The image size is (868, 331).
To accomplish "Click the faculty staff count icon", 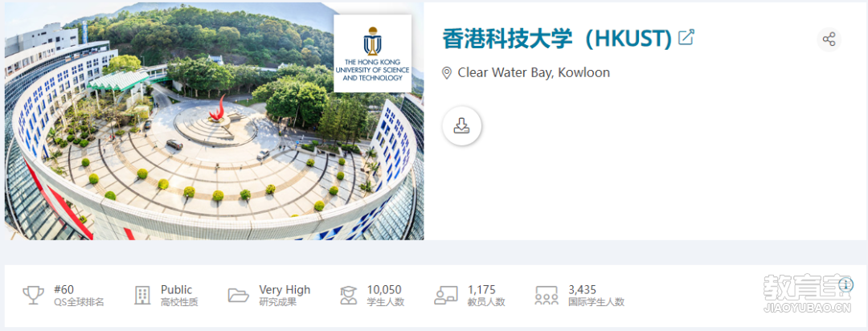I will (446, 295).
